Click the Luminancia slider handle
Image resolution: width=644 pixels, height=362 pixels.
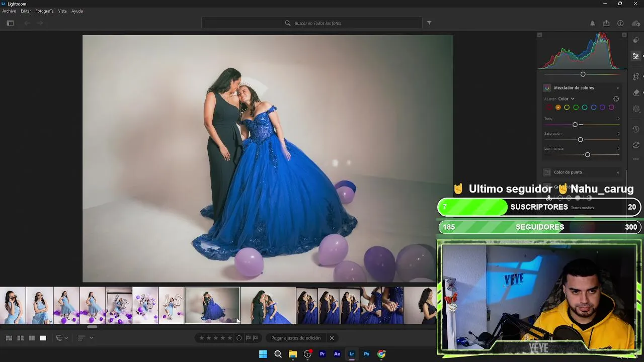[587, 155]
